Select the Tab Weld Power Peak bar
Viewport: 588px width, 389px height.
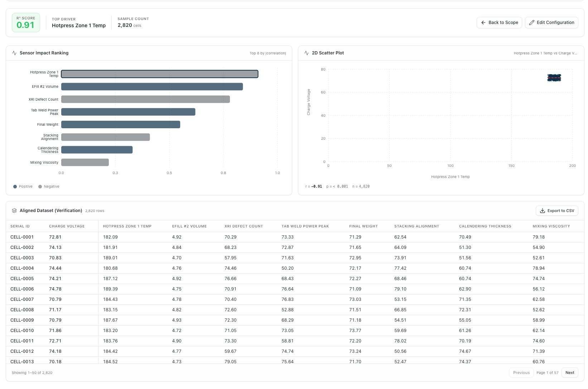pos(128,112)
